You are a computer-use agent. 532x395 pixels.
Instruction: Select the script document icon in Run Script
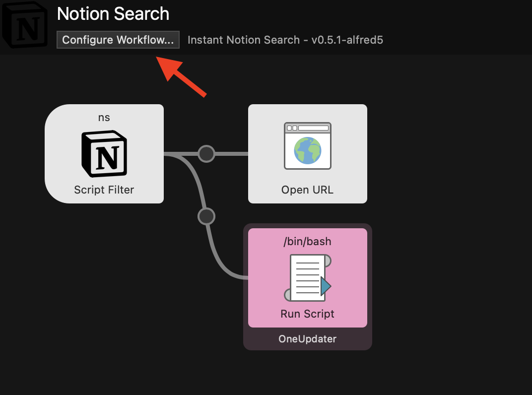(307, 277)
